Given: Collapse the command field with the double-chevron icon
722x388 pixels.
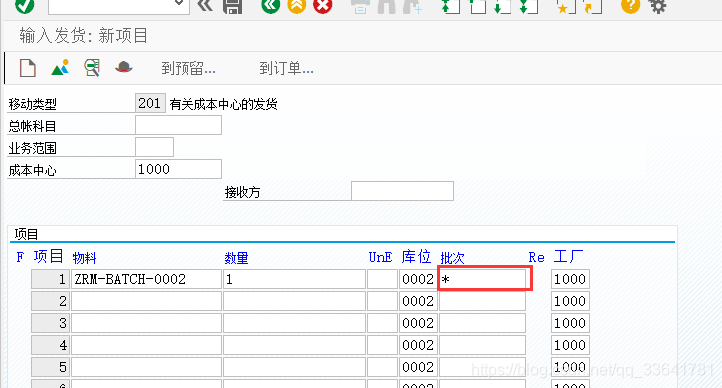Looking at the screenshot, I should point(205,6).
